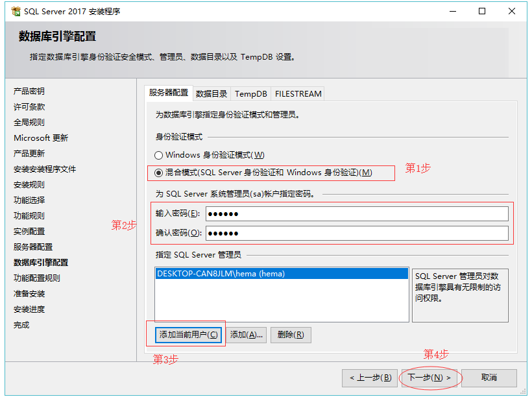
Task: Click 功能选择 step in sidebar
Action: click(29, 200)
